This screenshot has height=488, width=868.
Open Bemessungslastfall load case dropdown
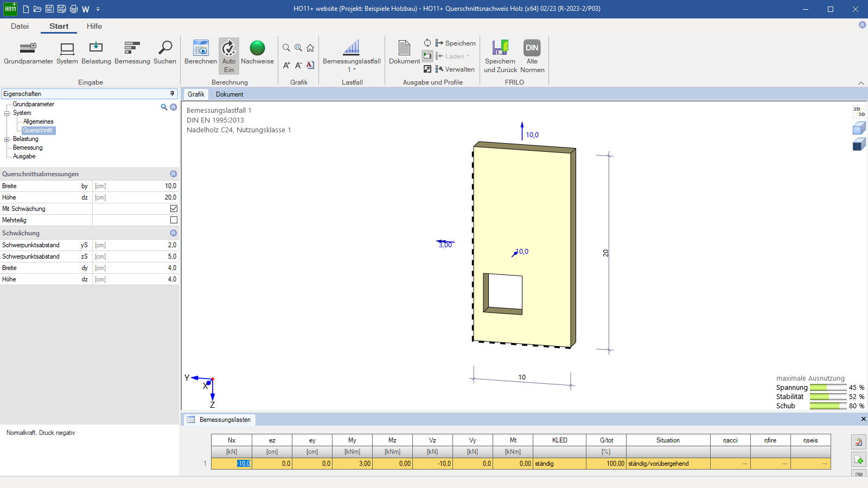[x=352, y=56]
